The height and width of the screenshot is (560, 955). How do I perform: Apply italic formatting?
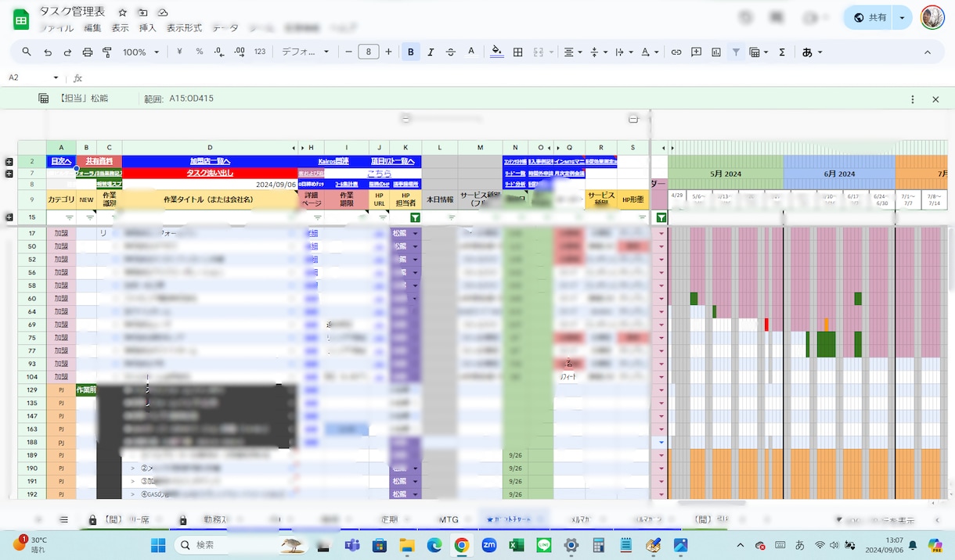click(x=431, y=52)
